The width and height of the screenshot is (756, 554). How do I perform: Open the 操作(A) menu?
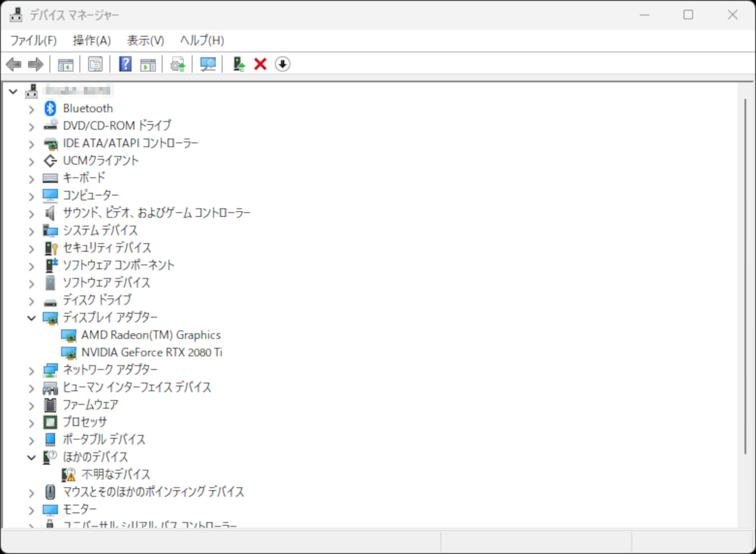click(92, 40)
